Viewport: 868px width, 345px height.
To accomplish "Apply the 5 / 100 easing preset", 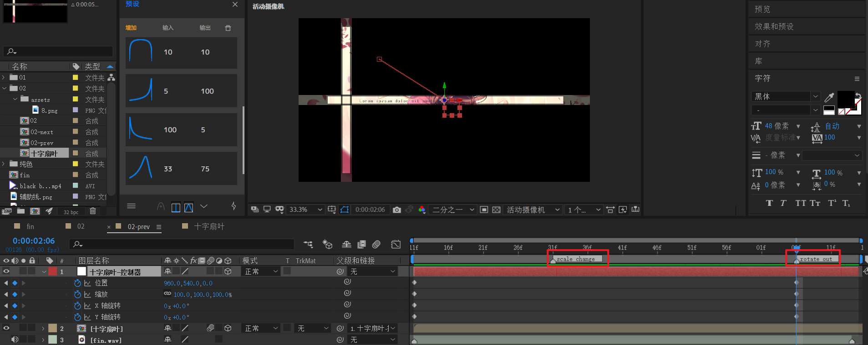I will (181, 91).
